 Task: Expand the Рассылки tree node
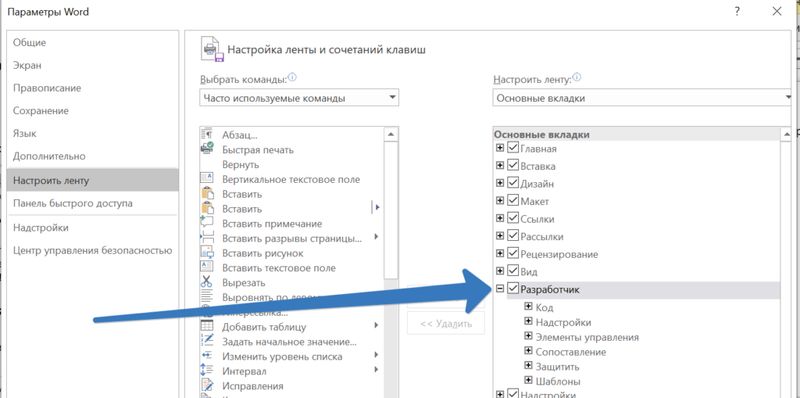click(x=500, y=236)
